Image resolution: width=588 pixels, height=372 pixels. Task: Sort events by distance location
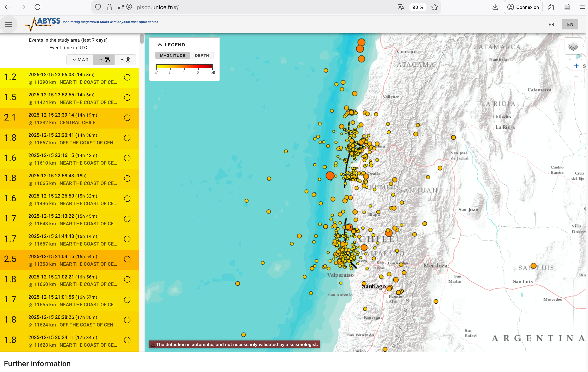(x=125, y=60)
